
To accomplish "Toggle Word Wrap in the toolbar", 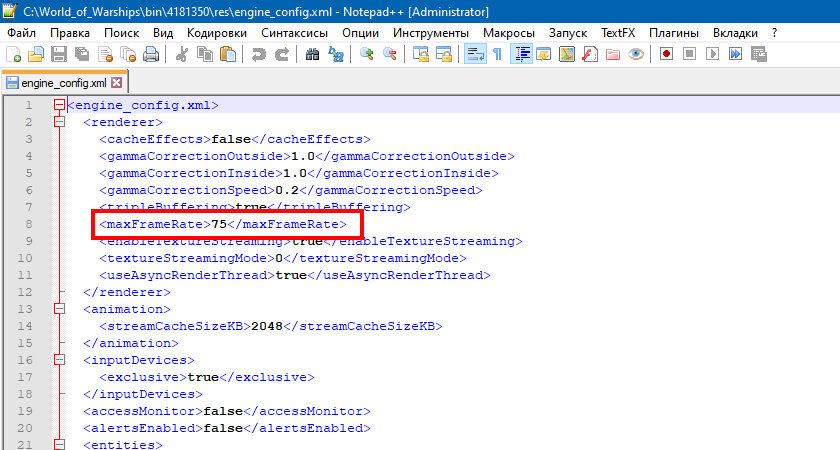I will tap(475, 54).
